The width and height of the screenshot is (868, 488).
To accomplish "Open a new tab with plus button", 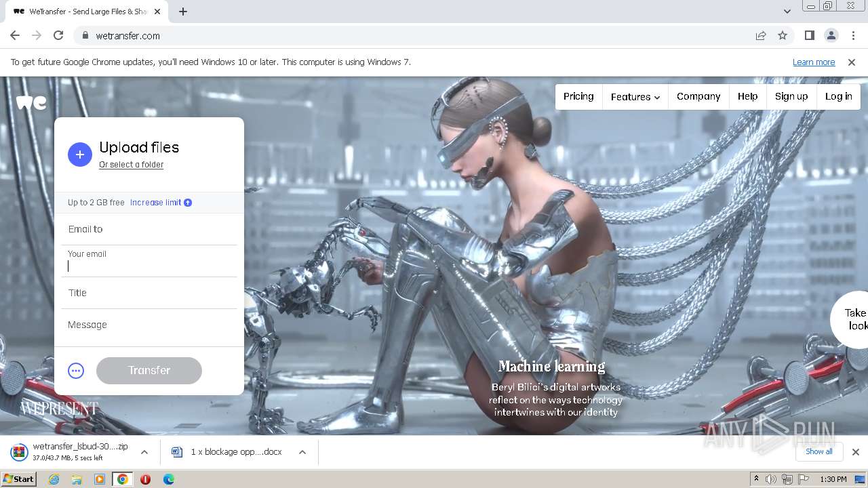I will pyautogui.click(x=183, y=12).
